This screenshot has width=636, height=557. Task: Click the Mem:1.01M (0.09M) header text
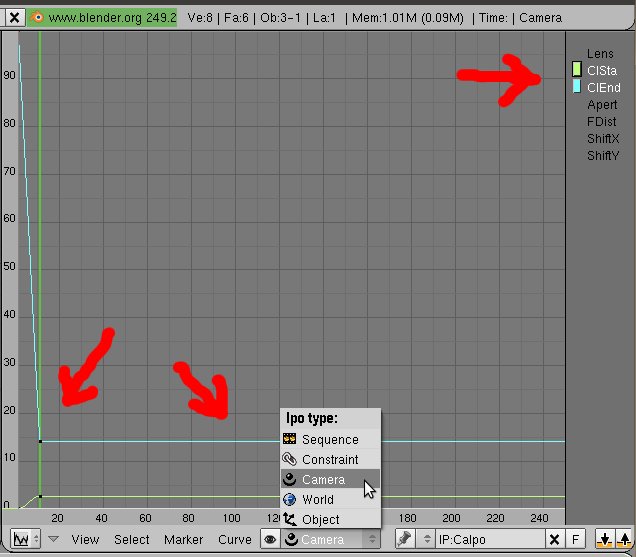(x=408, y=18)
